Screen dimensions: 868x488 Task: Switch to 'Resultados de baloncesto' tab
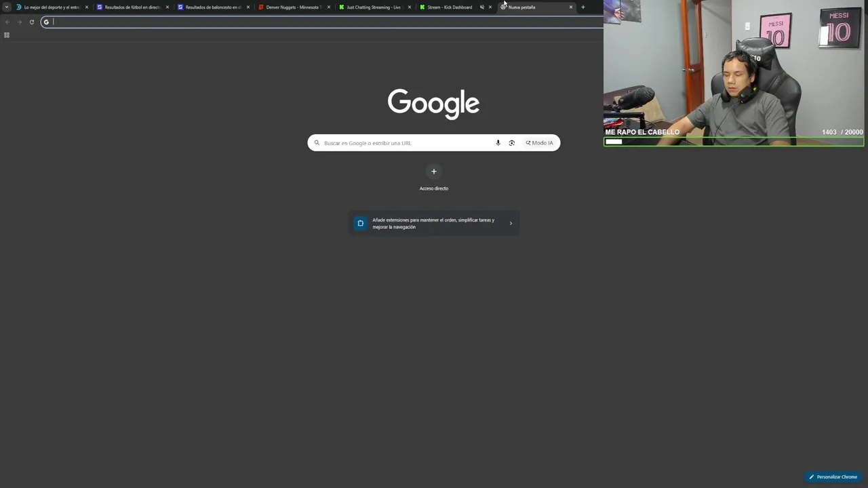point(213,7)
